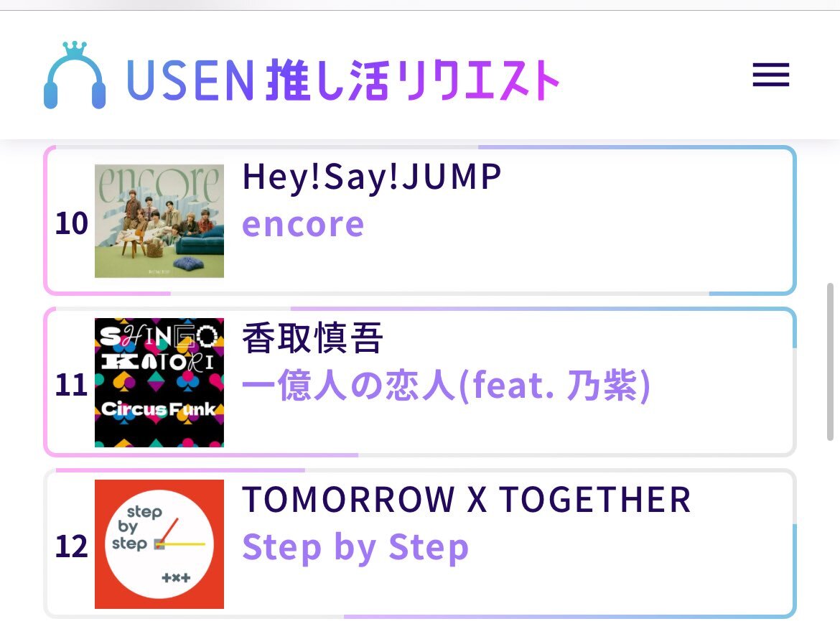Click the rank number 11
The width and height of the screenshot is (840, 629).
tap(71, 385)
